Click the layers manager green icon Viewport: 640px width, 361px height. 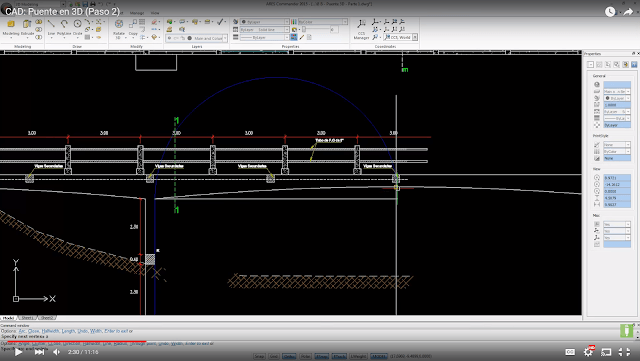click(x=169, y=22)
